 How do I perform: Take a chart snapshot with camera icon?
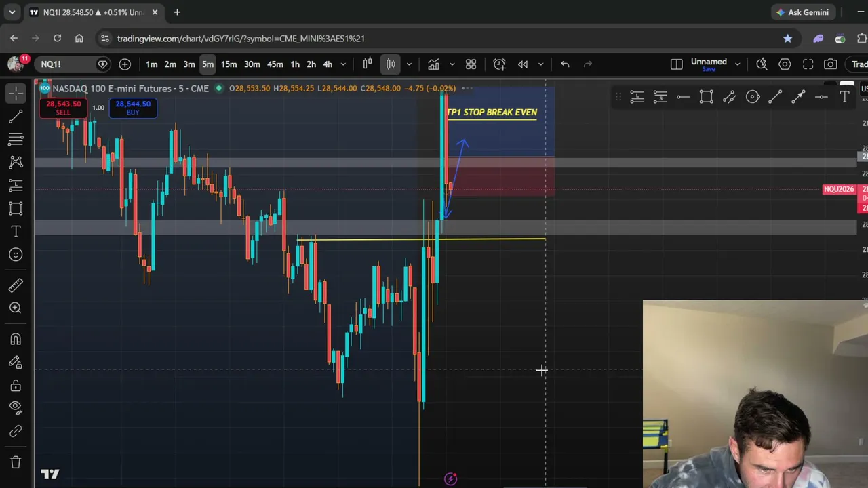[x=831, y=64]
